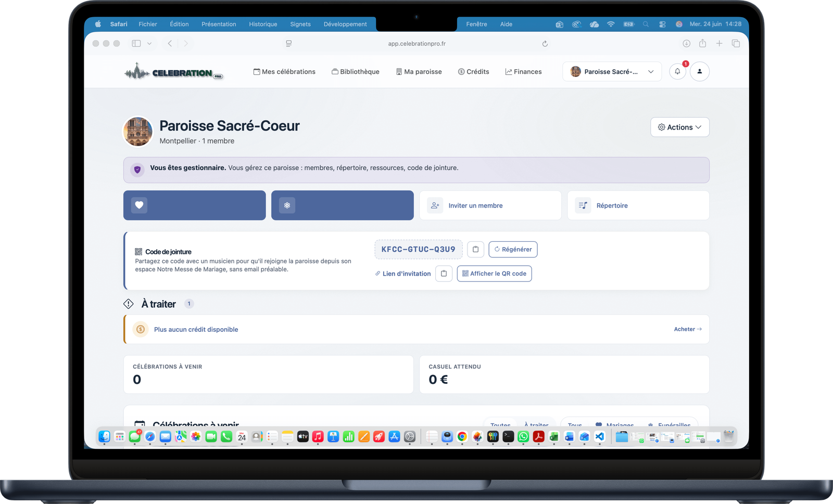Click the Régénérer button
This screenshot has width=833, height=504.
pyautogui.click(x=513, y=249)
